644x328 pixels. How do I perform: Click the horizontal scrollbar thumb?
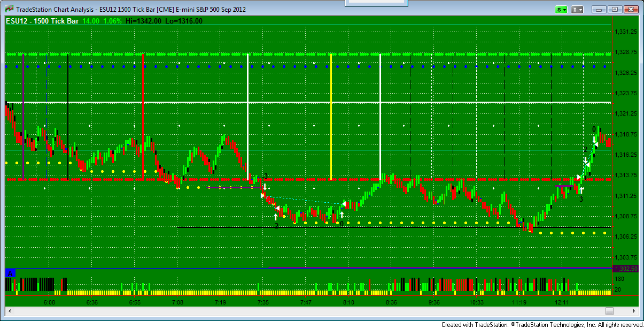(609, 311)
